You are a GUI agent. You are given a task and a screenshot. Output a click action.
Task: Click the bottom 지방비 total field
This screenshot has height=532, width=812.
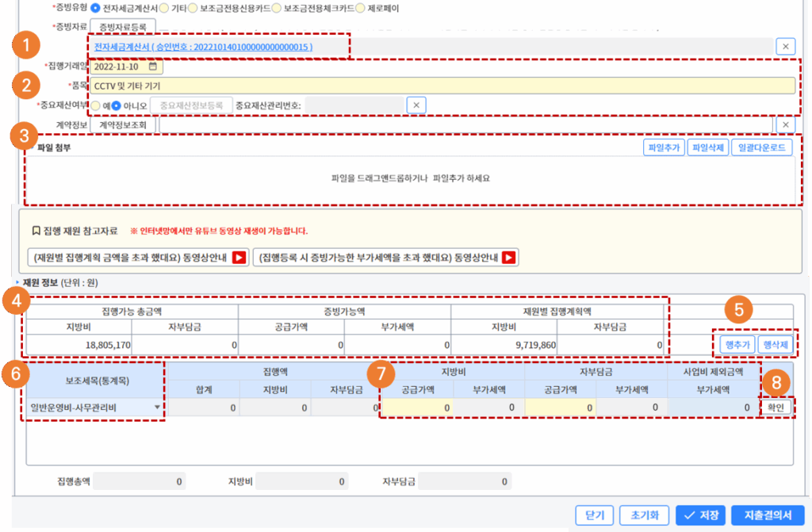[301, 482]
